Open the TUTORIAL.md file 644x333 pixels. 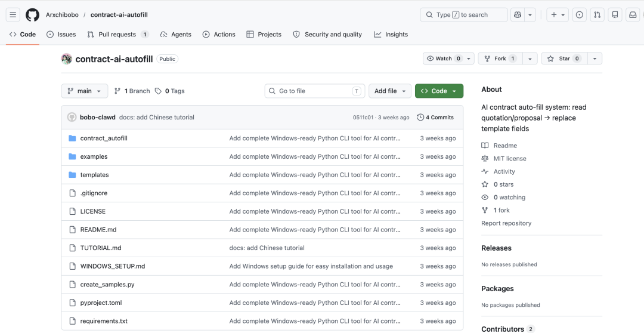101,248
